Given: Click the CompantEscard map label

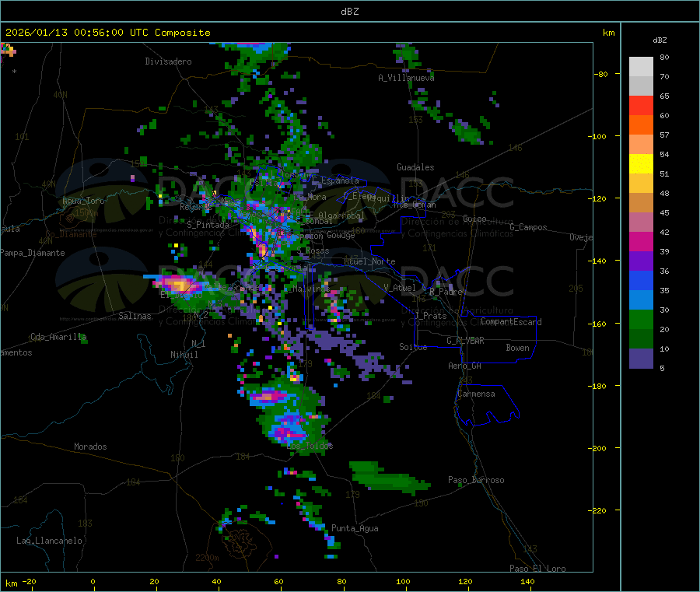Looking at the screenshot, I should point(511,321).
